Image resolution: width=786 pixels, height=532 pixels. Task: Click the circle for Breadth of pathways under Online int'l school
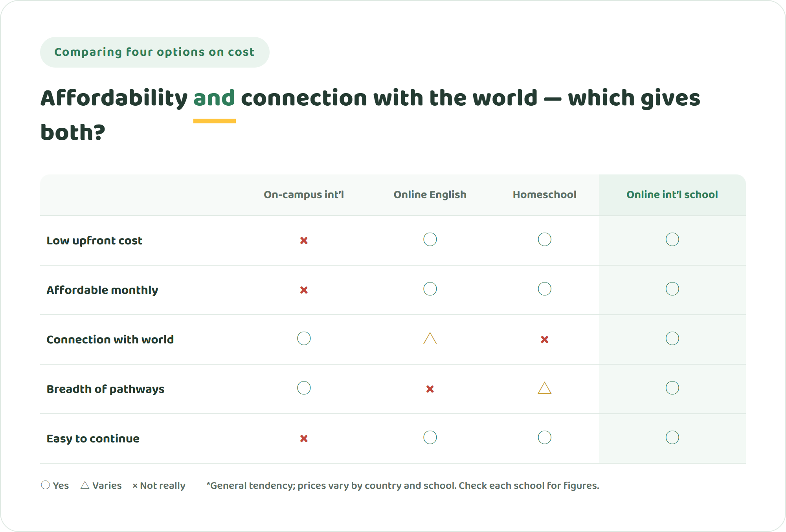[x=672, y=388]
